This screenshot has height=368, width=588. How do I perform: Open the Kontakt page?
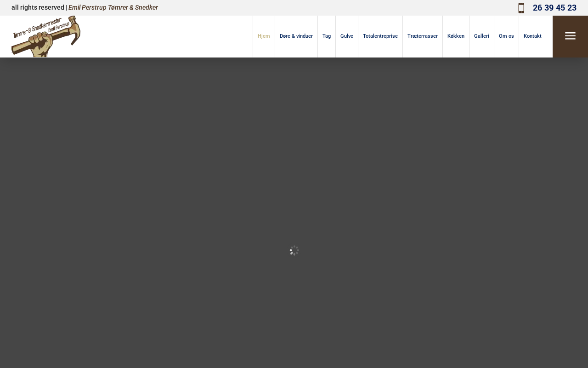(x=532, y=36)
